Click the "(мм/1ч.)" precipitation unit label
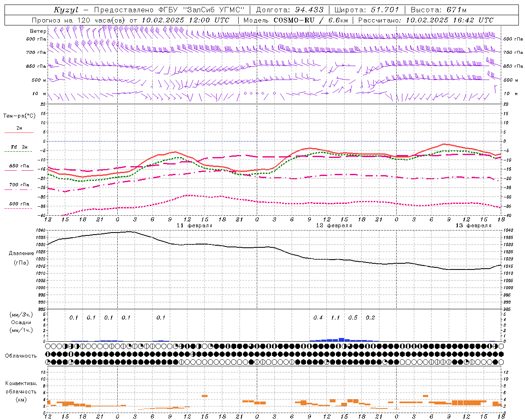 tap(21, 330)
